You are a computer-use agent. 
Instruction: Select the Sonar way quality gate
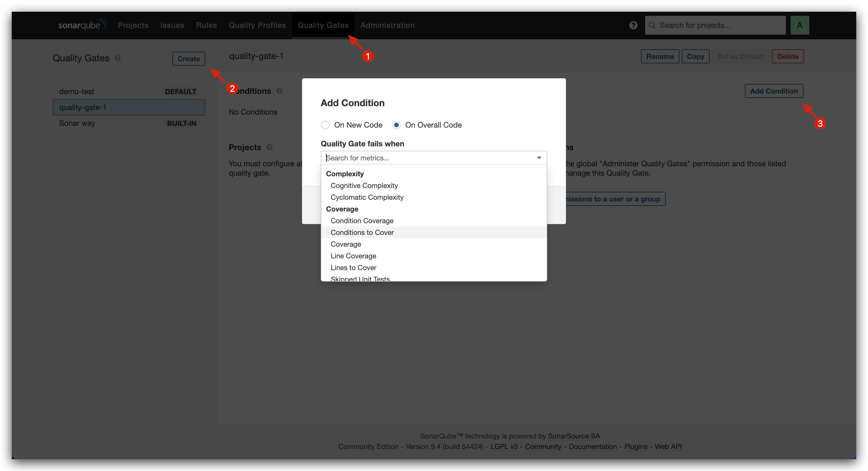129,123
